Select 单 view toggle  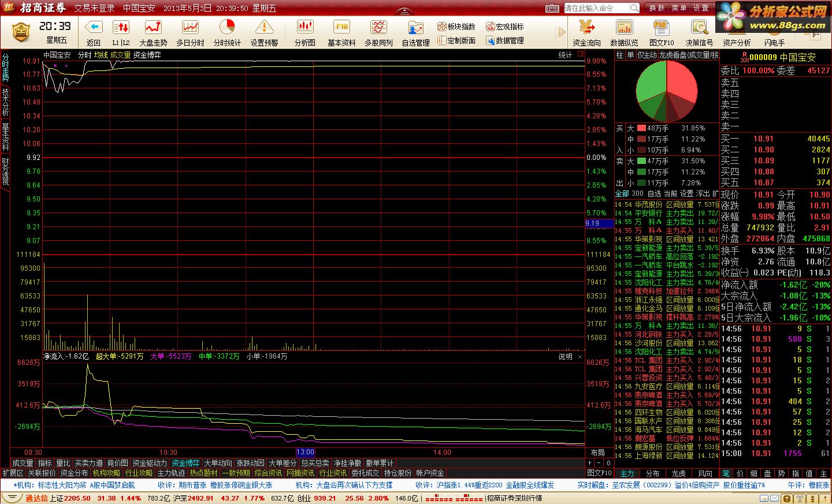[630, 55]
